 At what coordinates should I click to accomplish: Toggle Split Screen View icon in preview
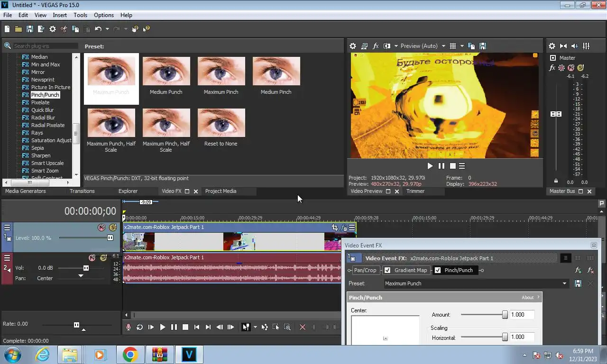tap(387, 46)
